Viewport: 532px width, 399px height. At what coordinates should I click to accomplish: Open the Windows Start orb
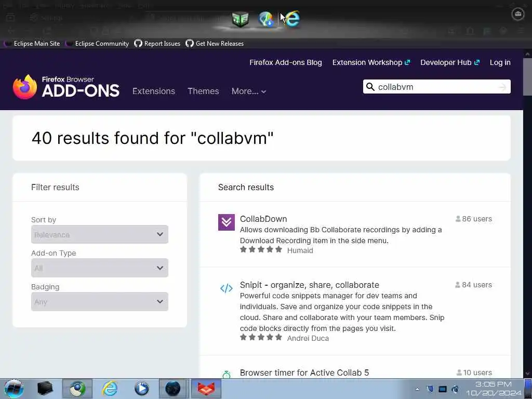click(14, 389)
